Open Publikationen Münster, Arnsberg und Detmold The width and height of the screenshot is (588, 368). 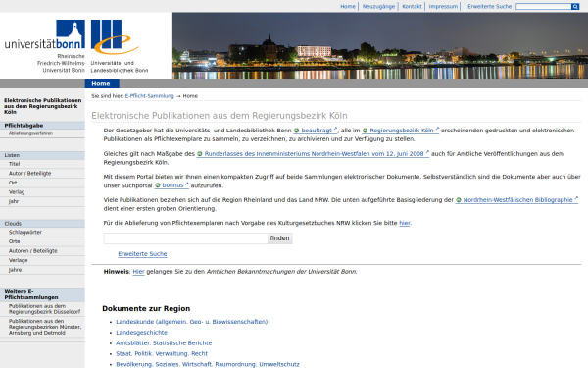coord(45,327)
